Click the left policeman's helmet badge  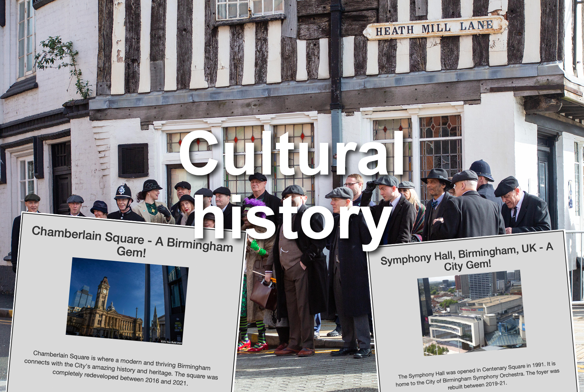tap(121, 190)
